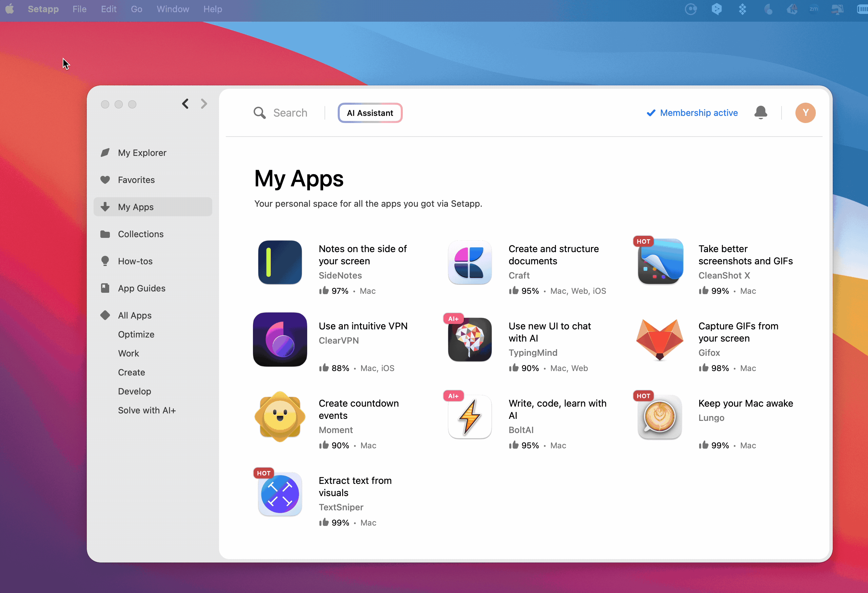The image size is (868, 593).
Task: Open the Help menu
Action: click(x=213, y=9)
